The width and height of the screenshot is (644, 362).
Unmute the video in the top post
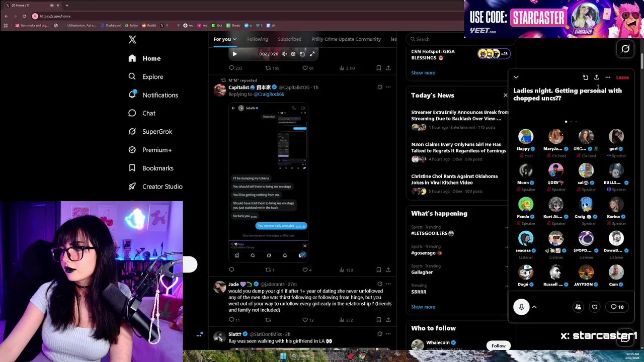point(284,54)
